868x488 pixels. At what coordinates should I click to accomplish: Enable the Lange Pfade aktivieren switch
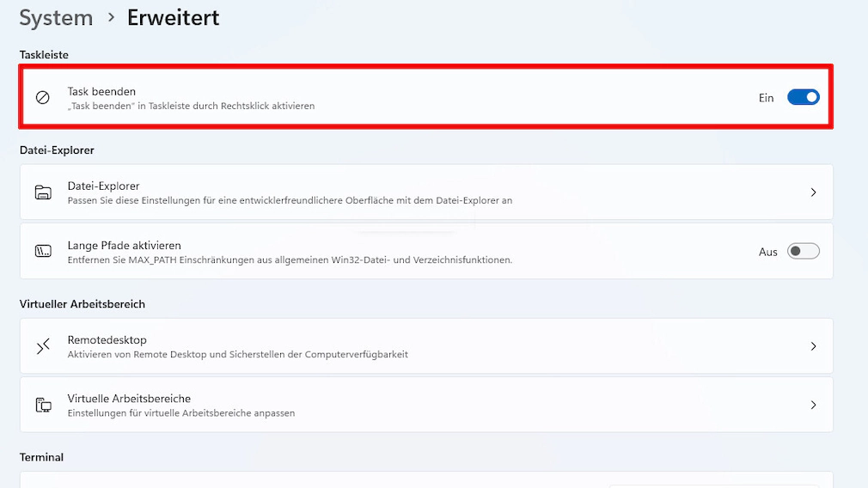point(803,252)
